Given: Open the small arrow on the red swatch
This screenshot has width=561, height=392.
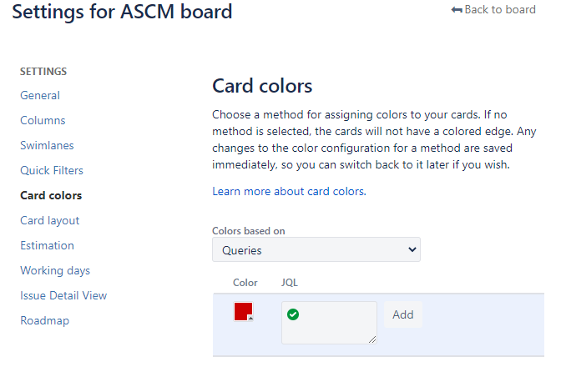Looking at the screenshot, I should click(250, 318).
